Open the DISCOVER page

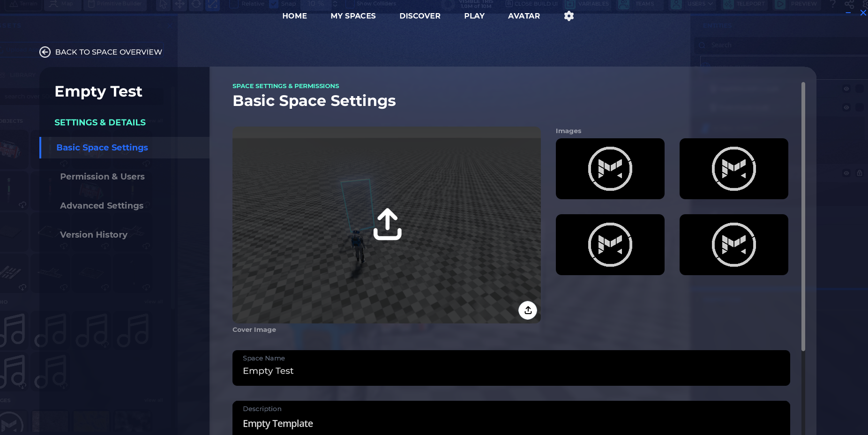419,15
